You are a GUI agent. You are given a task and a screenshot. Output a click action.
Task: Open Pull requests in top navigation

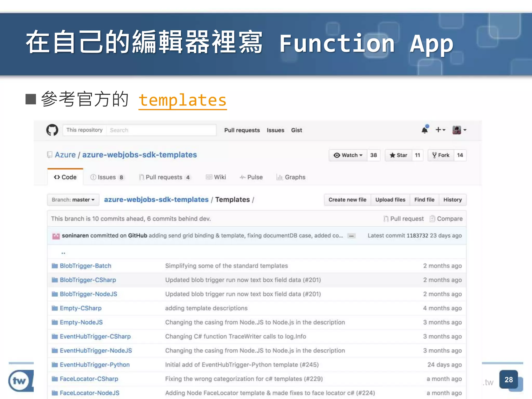[x=242, y=130]
